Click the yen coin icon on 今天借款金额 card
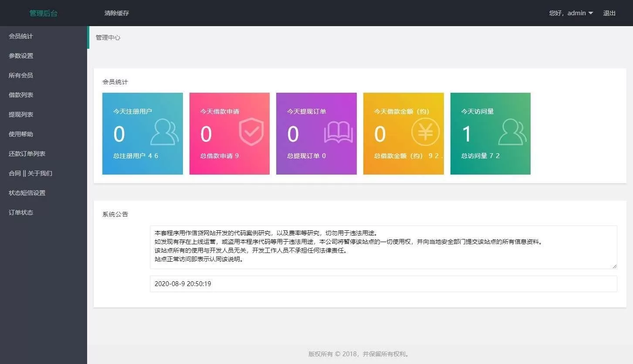 (x=426, y=131)
